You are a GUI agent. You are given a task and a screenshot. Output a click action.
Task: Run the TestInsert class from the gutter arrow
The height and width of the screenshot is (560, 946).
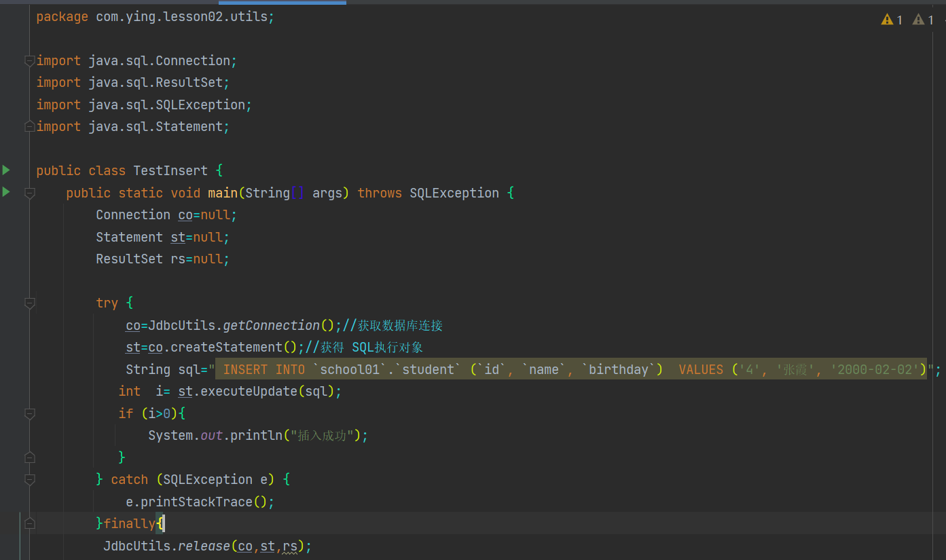(x=6, y=170)
